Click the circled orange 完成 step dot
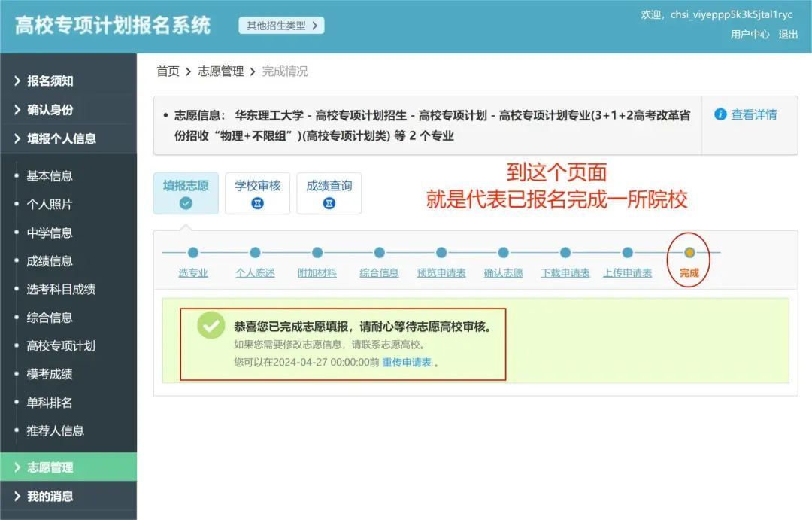This screenshot has width=812, height=520. pyautogui.click(x=688, y=254)
